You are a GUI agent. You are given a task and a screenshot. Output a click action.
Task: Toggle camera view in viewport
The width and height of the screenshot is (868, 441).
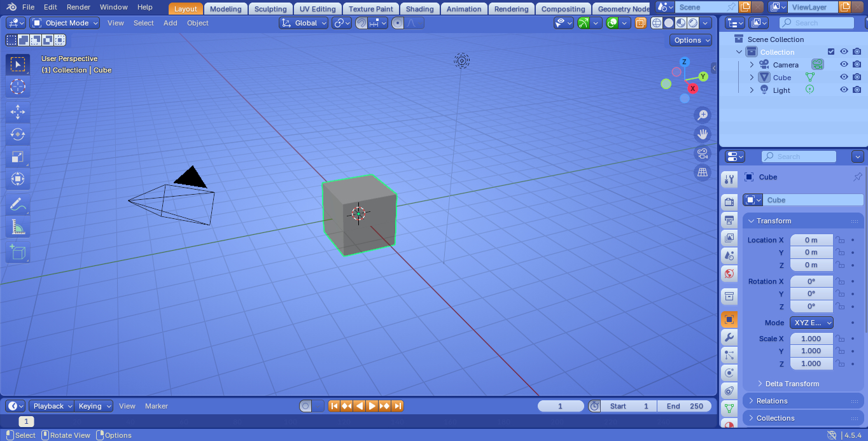click(703, 153)
